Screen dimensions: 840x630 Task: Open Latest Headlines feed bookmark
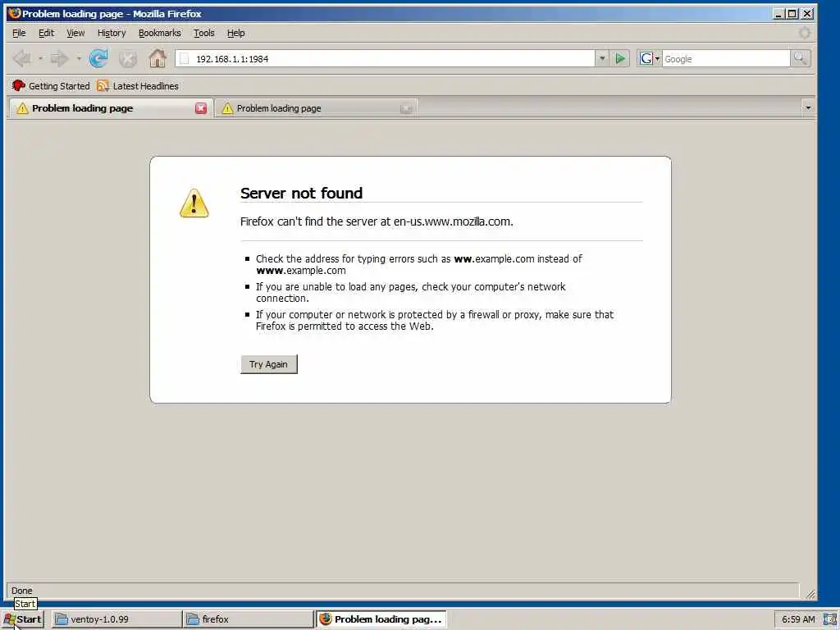(138, 85)
